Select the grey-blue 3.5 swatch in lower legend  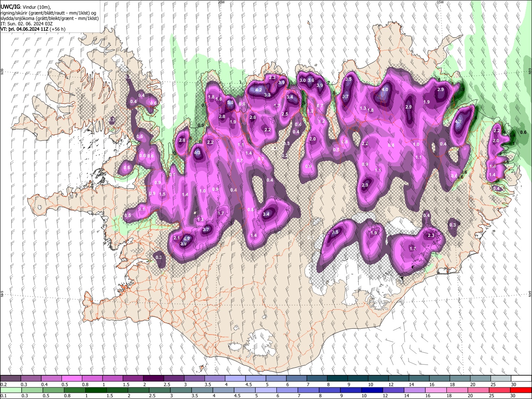click(202, 390)
